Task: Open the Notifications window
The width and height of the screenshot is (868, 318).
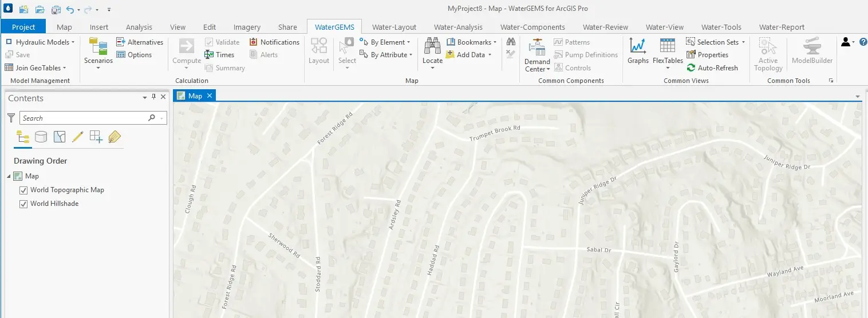Action: tap(274, 42)
